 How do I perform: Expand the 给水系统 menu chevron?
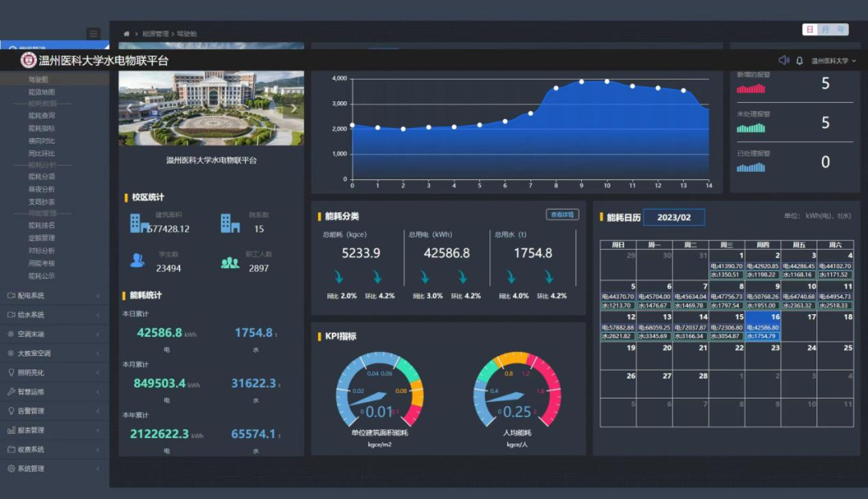pos(98,315)
